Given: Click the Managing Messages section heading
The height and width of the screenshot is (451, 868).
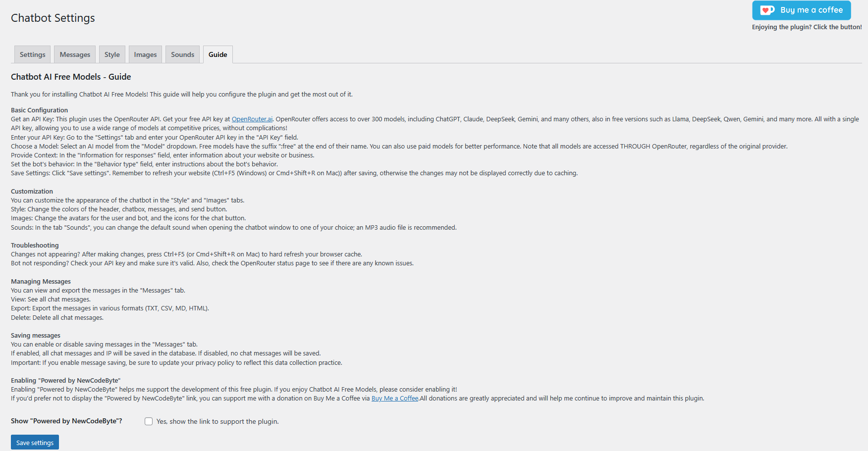Looking at the screenshot, I should pyautogui.click(x=41, y=282).
